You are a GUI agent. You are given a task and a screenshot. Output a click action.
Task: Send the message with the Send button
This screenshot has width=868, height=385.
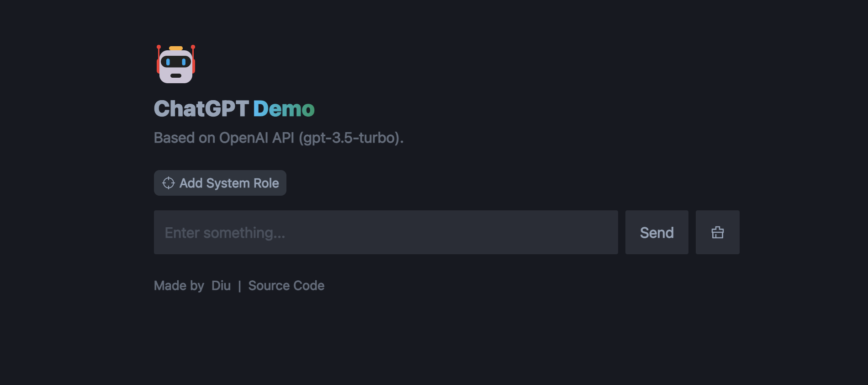point(656,232)
